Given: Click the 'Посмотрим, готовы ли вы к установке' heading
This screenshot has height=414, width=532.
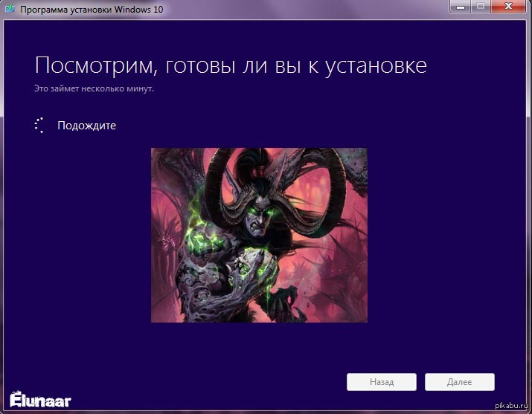Looking at the screenshot, I should pyautogui.click(x=231, y=65).
